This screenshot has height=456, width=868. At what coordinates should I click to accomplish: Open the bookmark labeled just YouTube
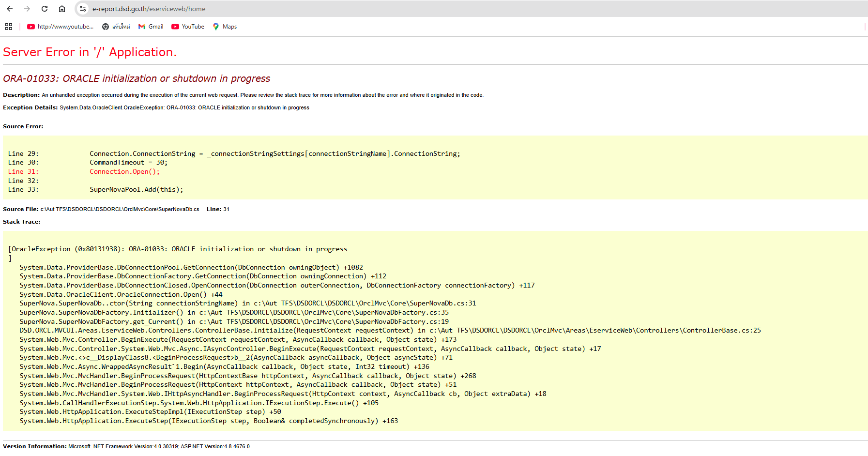(188, 27)
